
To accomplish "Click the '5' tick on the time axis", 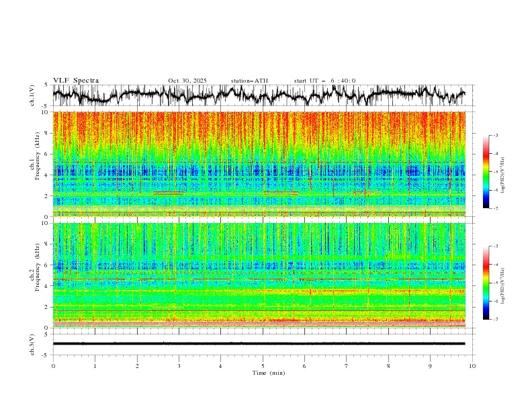I will click(263, 366).
